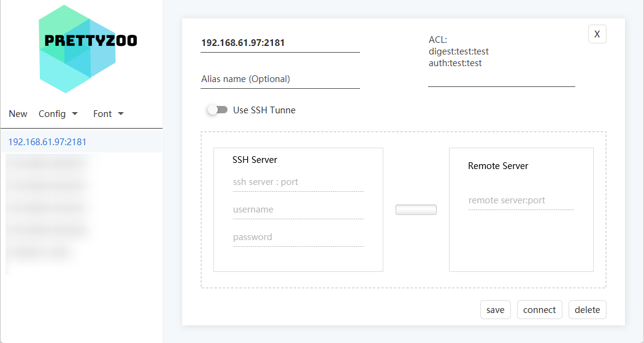The image size is (644, 343).
Task: Click the PrettyZoo logo
Action: [x=88, y=49]
